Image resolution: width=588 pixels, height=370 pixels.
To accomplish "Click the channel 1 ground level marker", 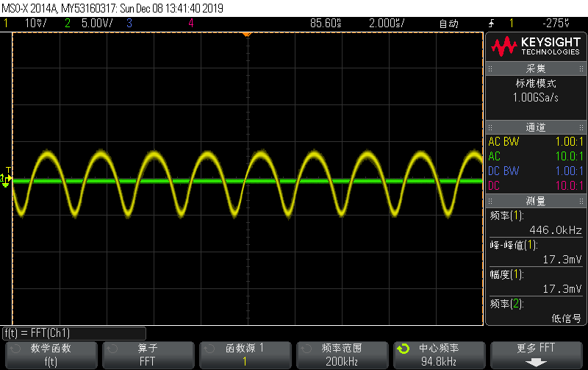I will (x=5, y=180).
